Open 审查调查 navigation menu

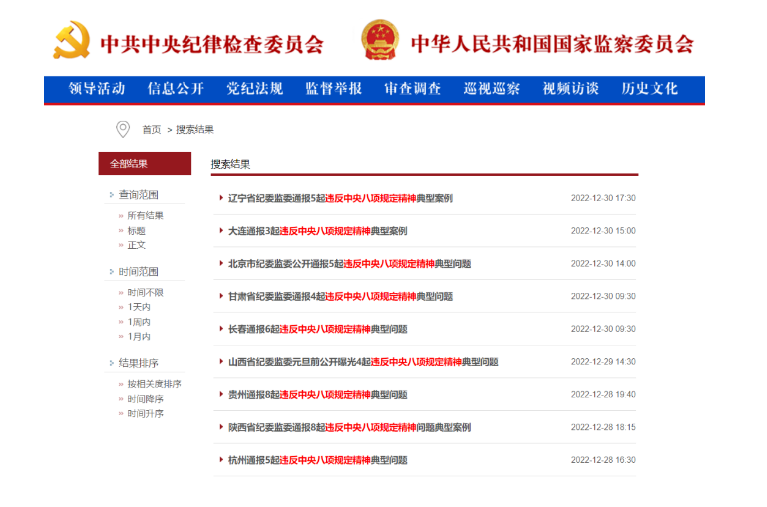click(412, 89)
